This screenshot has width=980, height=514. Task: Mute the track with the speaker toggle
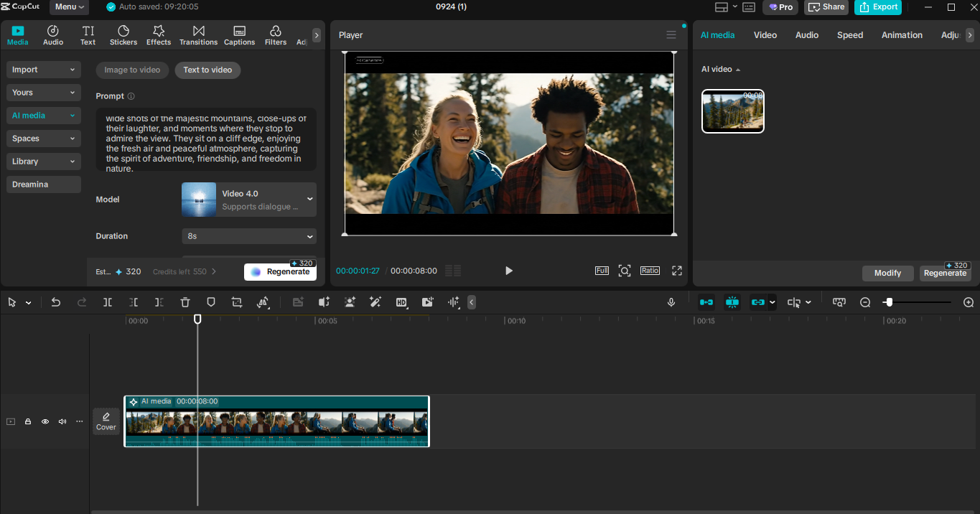[x=62, y=421]
